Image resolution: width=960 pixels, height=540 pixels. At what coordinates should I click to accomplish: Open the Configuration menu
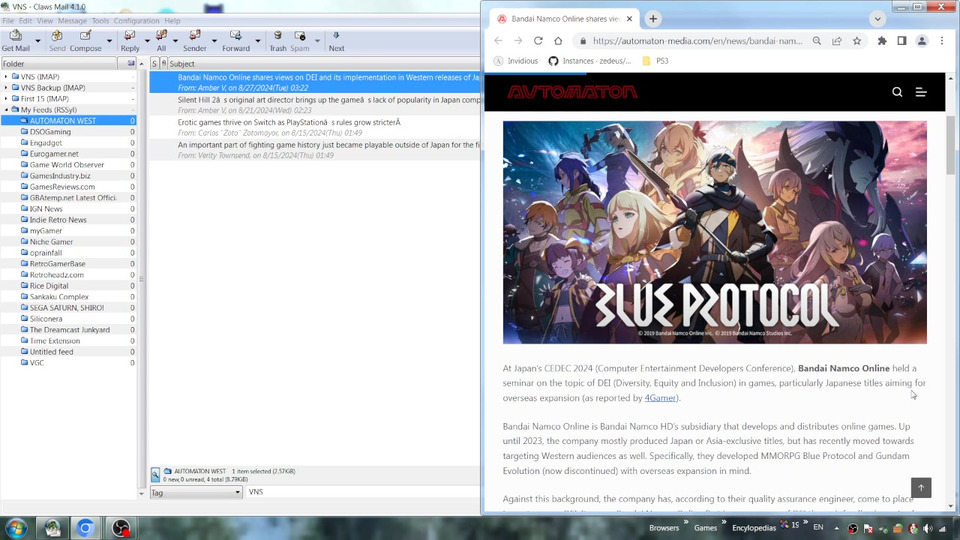point(137,21)
